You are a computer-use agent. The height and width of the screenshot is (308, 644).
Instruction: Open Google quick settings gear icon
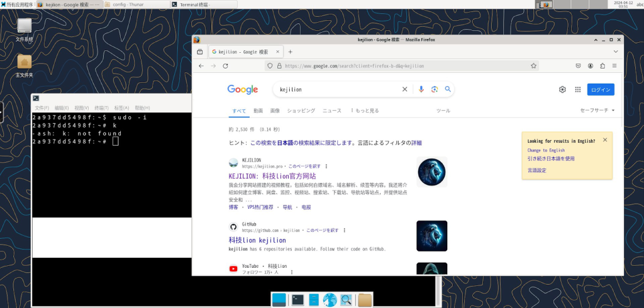[562, 90]
